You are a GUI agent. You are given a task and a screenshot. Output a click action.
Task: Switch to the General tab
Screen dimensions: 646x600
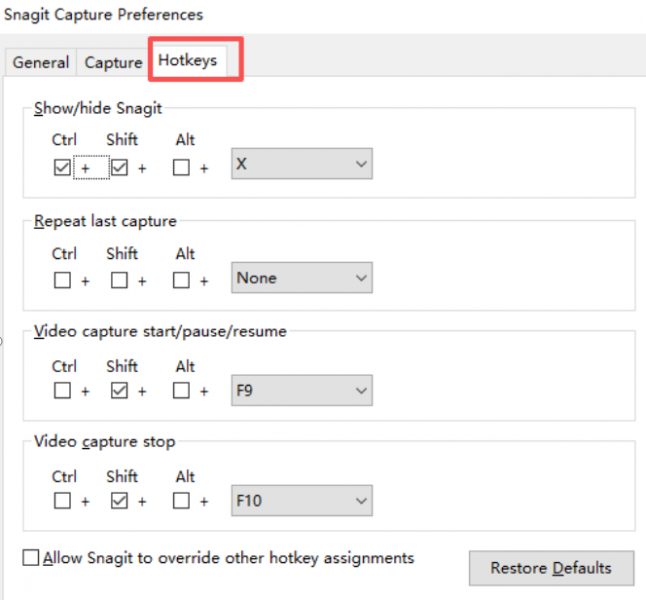click(41, 63)
